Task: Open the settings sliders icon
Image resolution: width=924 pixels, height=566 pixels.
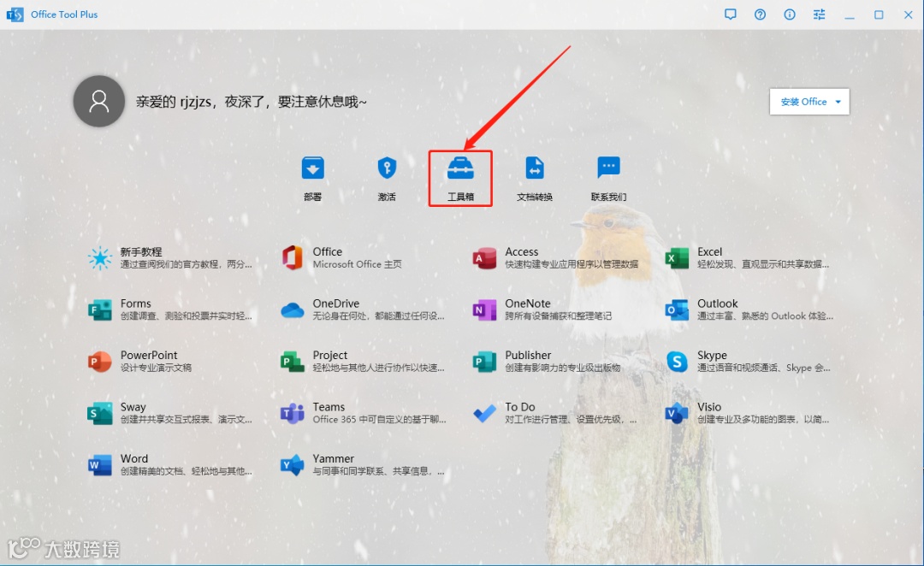Action: [819, 15]
